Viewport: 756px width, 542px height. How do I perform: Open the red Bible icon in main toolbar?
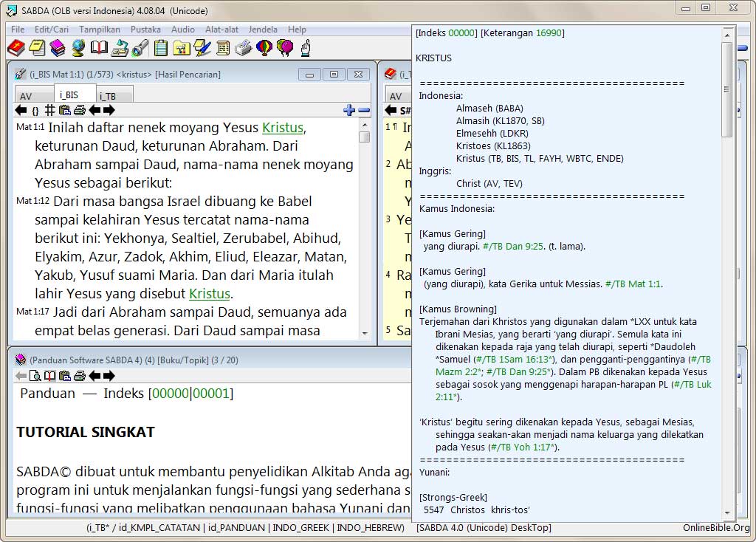pyautogui.click(x=16, y=48)
